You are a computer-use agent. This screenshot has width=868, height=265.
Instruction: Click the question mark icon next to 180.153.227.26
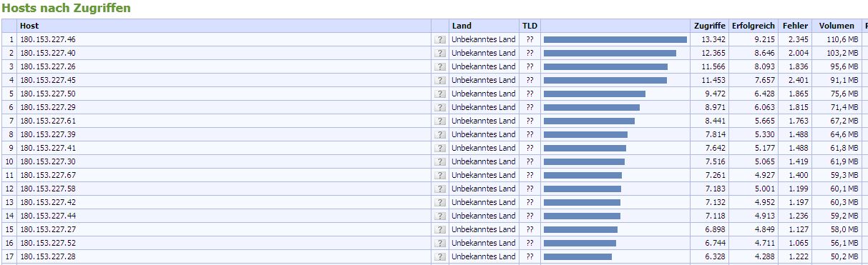pos(440,66)
